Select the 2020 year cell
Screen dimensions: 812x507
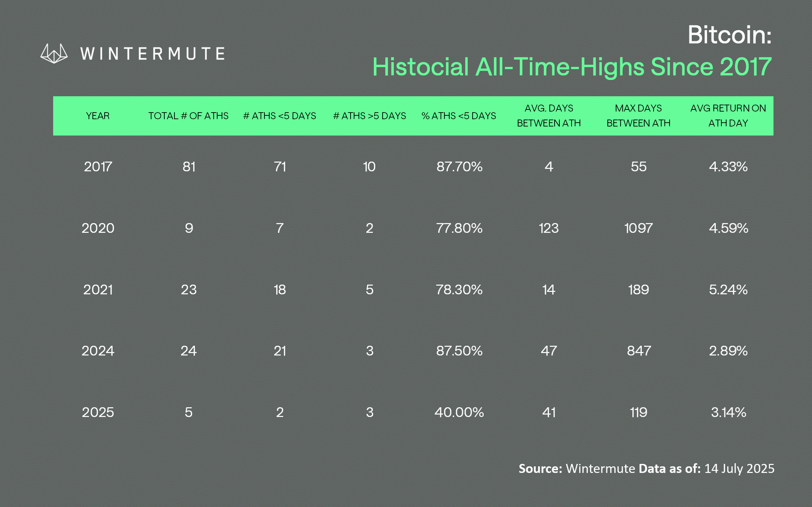coord(98,228)
